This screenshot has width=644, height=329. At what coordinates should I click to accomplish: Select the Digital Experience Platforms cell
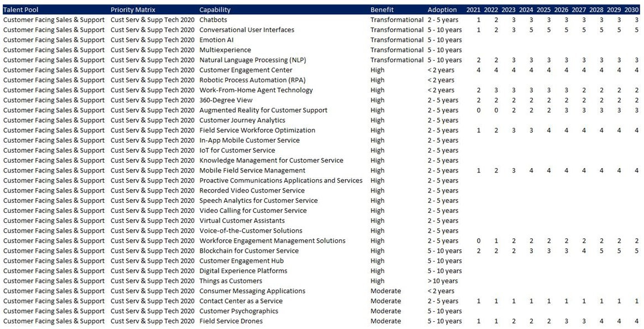pyautogui.click(x=244, y=271)
